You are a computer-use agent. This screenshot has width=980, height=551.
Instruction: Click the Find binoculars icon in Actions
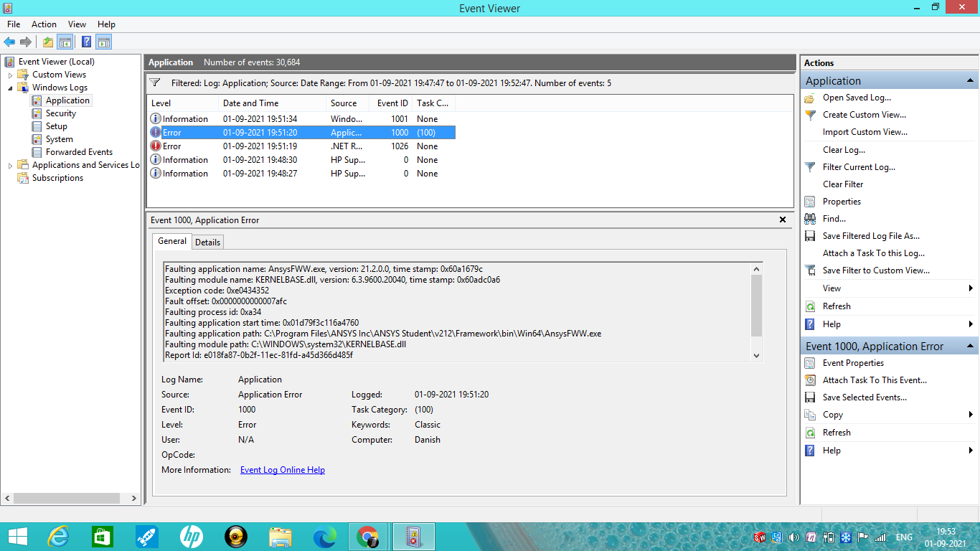[810, 219]
